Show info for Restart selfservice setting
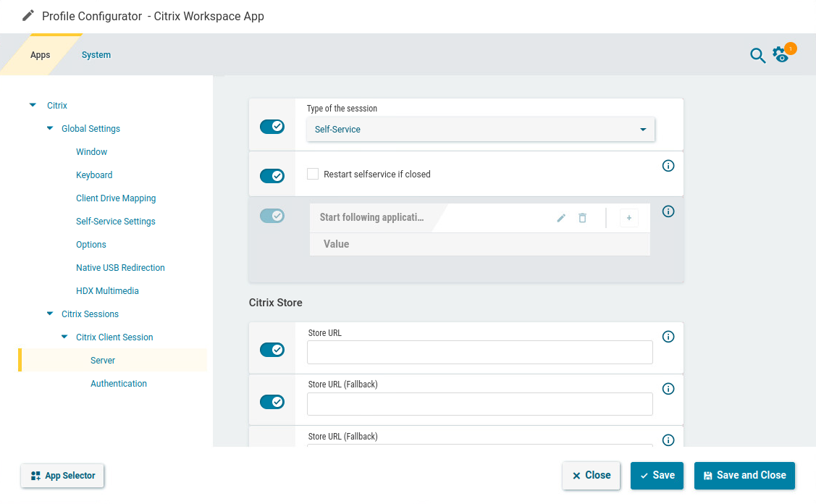This screenshot has width=816, height=504. tap(668, 166)
